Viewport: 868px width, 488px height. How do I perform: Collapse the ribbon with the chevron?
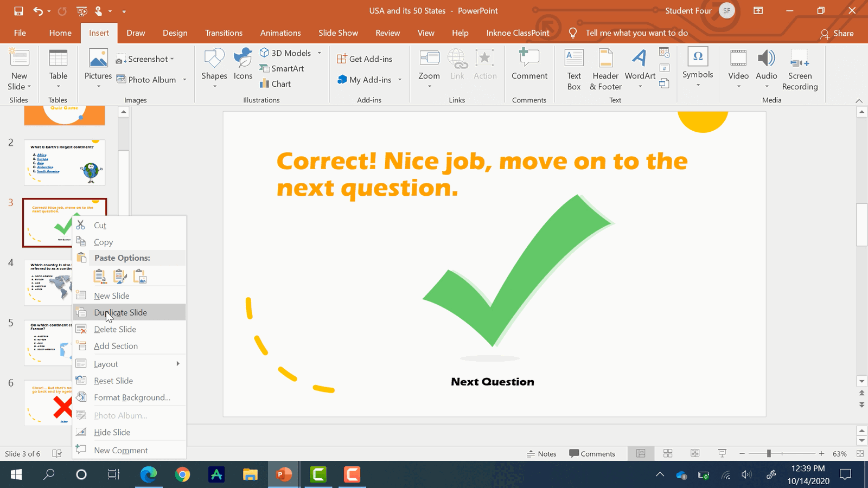[x=859, y=101]
